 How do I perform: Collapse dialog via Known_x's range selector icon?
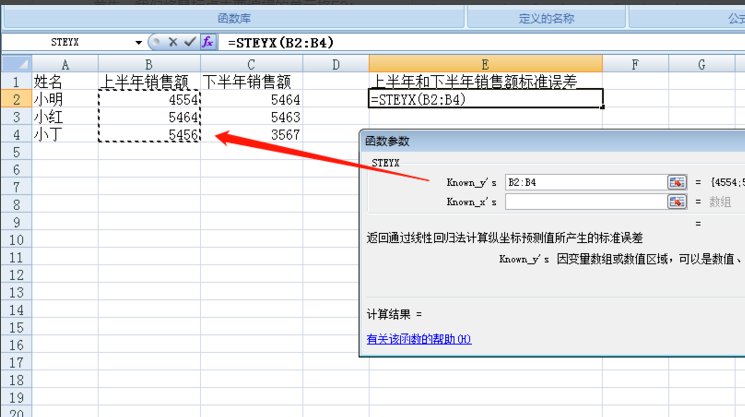point(677,202)
